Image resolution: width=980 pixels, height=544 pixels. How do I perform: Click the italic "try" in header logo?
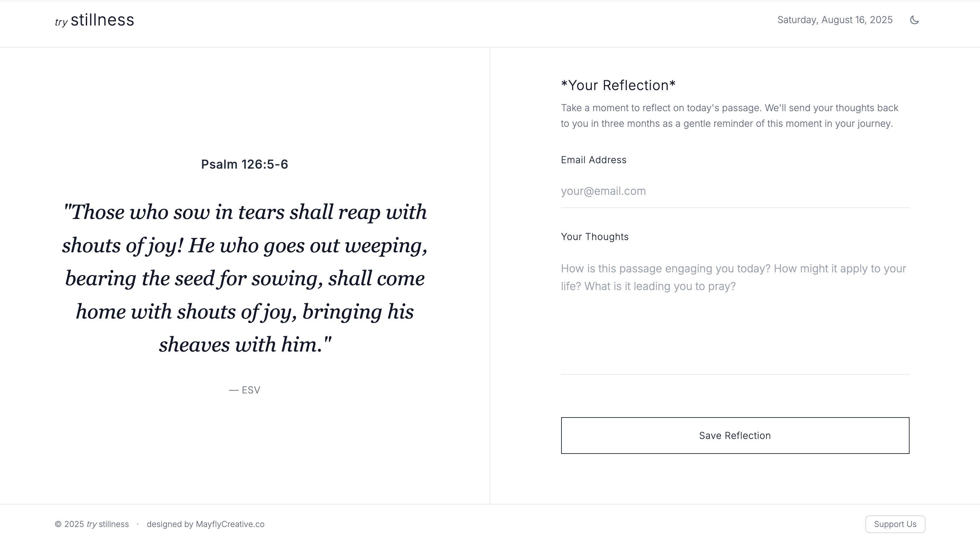coord(61,22)
